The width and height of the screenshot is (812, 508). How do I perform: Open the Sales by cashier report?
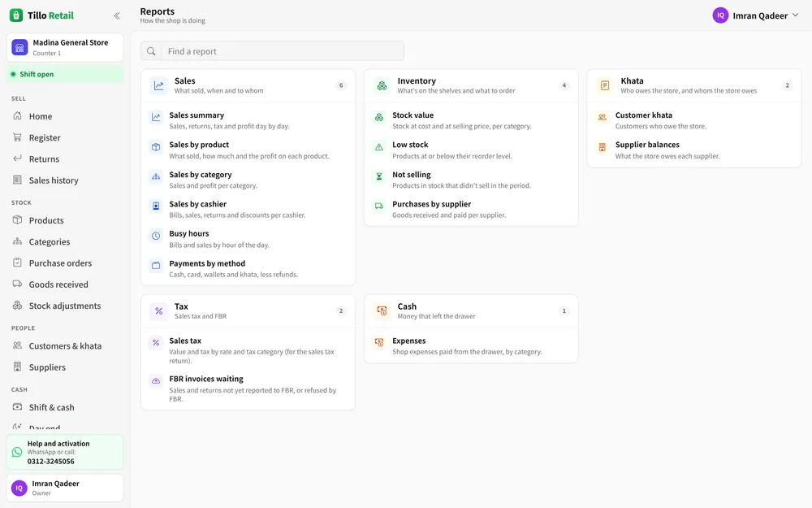point(248,210)
